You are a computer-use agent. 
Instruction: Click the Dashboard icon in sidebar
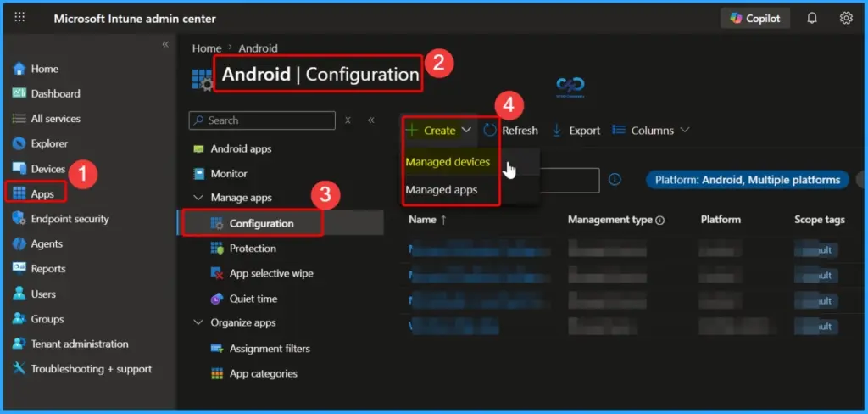[19, 93]
